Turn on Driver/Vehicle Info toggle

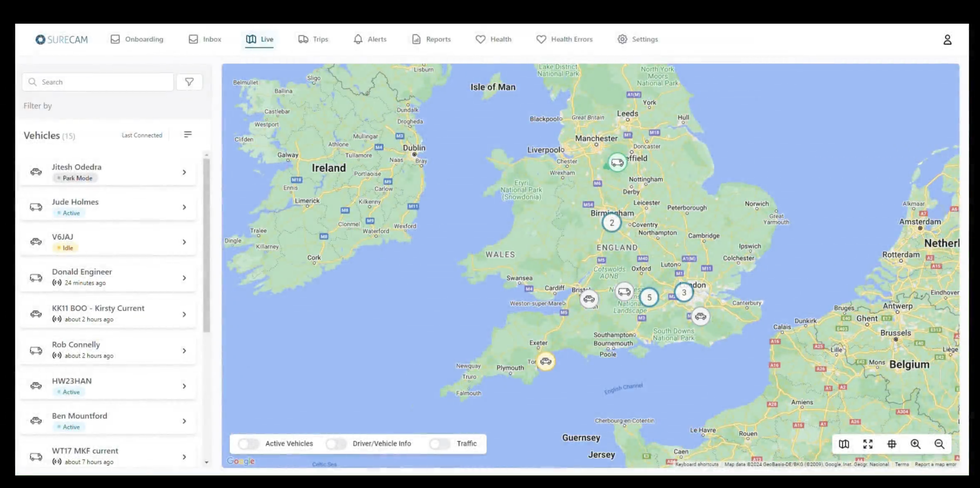tap(336, 443)
